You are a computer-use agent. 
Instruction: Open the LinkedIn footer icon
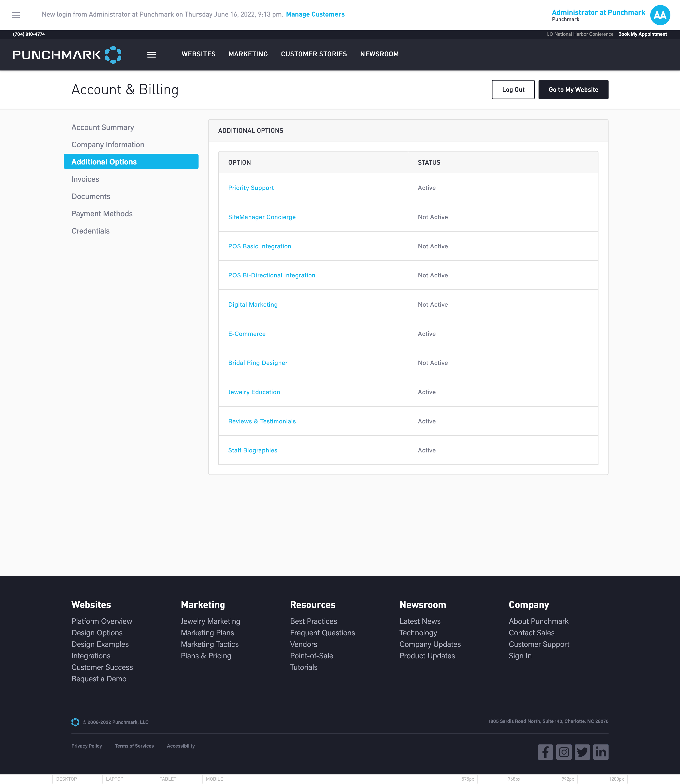click(601, 752)
